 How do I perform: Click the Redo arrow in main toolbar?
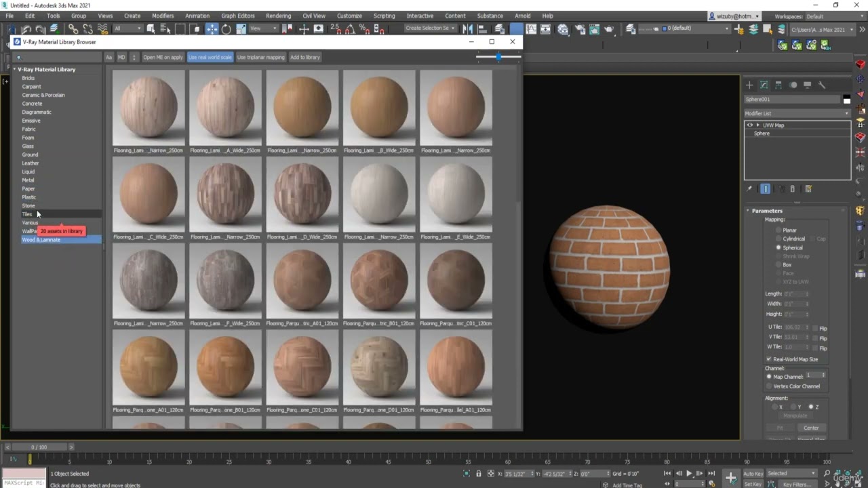point(40,29)
